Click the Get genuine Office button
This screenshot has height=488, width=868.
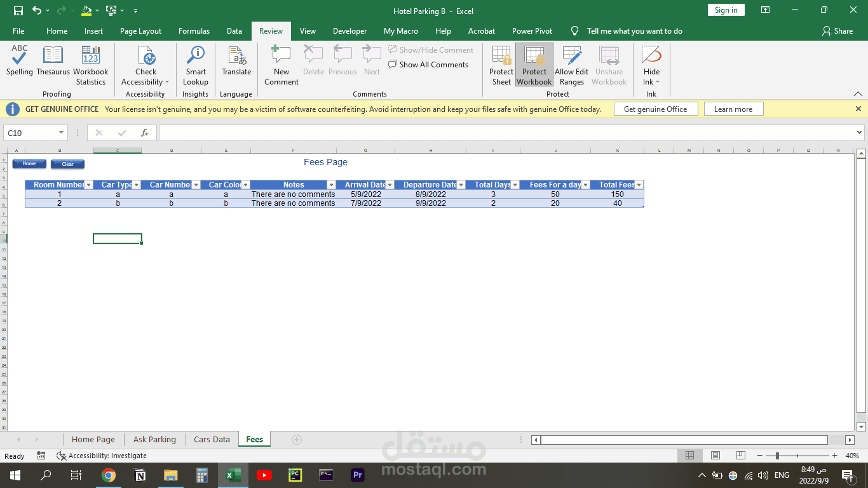656,109
